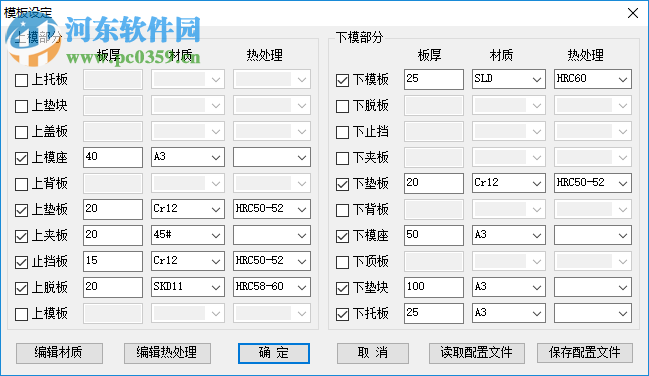Open 止挡板 heat treatment dropdown HRC50-52
649x376 pixels.
tap(272, 261)
